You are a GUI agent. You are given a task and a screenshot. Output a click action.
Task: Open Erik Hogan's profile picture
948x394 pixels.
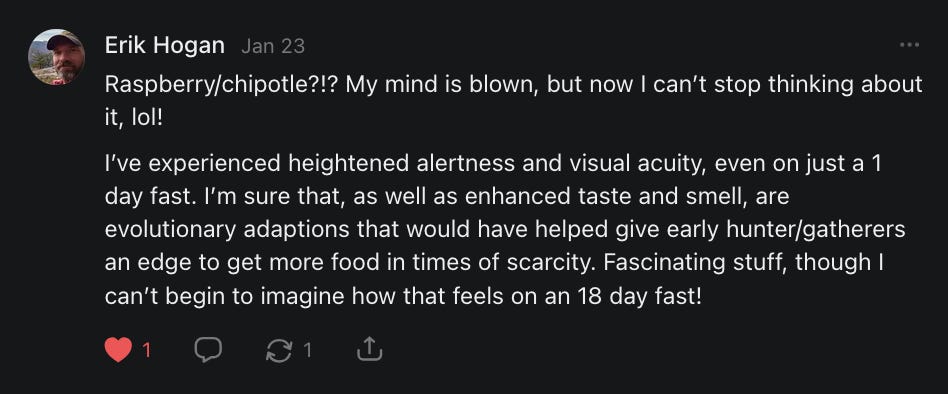[56, 57]
